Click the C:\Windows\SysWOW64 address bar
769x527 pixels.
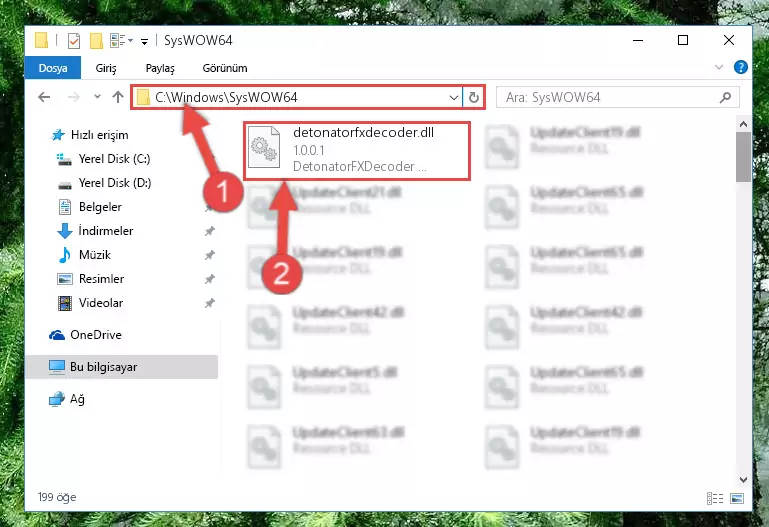point(297,97)
